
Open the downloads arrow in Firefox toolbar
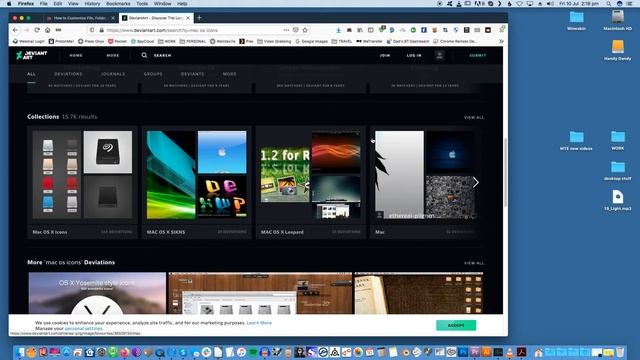(x=338, y=30)
